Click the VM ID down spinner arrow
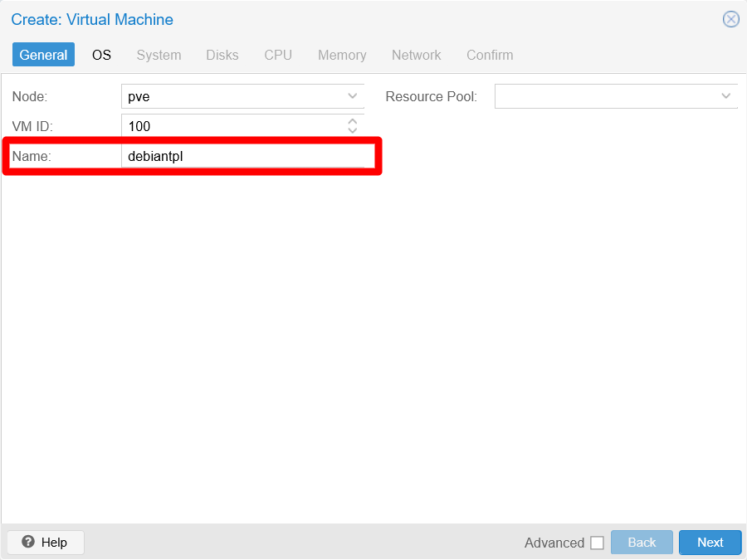Screen dimensions: 747x560 [x=352, y=129]
